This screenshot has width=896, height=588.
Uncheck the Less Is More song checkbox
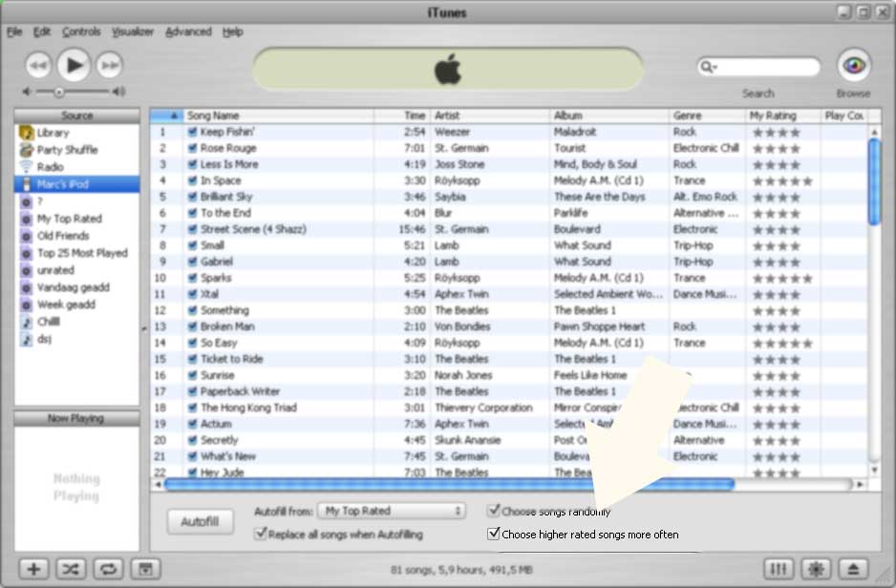(193, 164)
